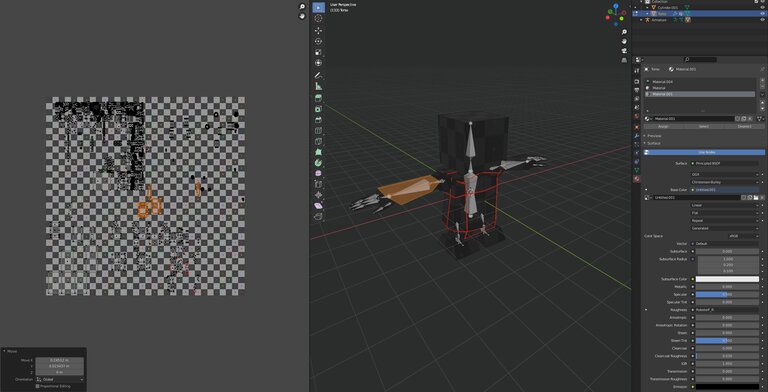
Task: Click the Assign material button
Action: 663,126
